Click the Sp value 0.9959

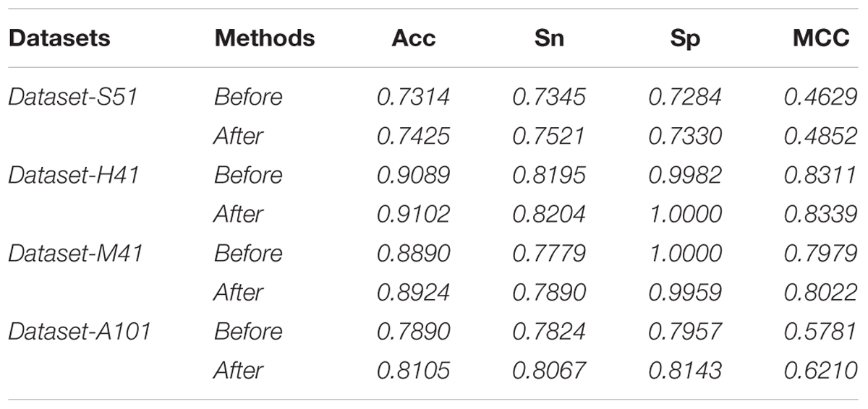pos(685,292)
